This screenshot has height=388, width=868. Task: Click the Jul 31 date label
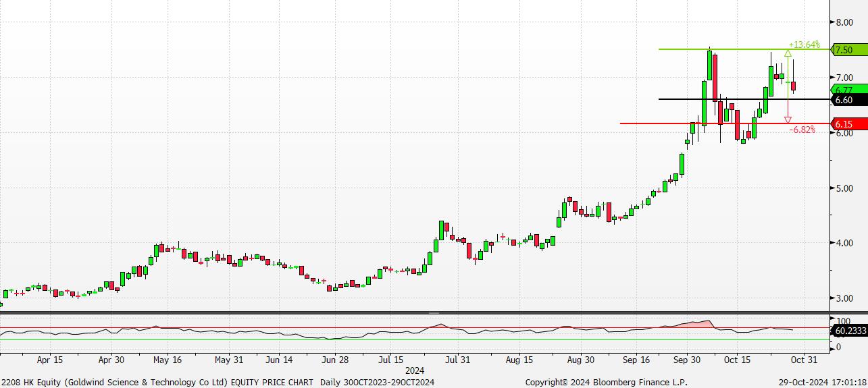pyautogui.click(x=458, y=360)
